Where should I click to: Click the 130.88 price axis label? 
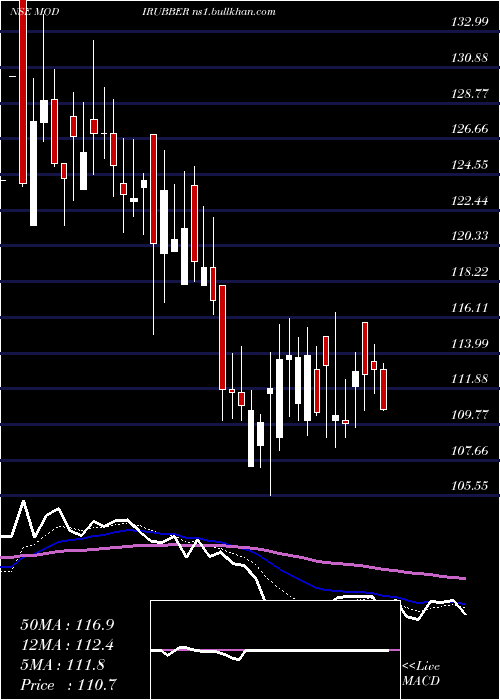coord(470,58)
